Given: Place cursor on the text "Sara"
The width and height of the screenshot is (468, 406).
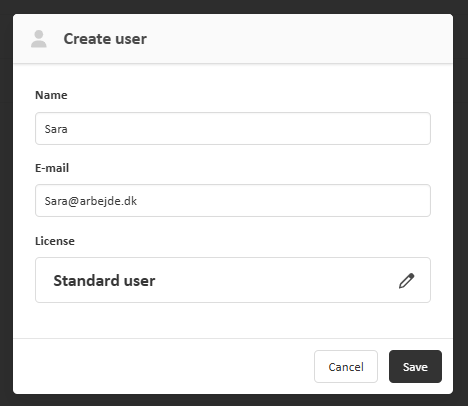Looking at the screenshot, I should (x=56, y=129).
